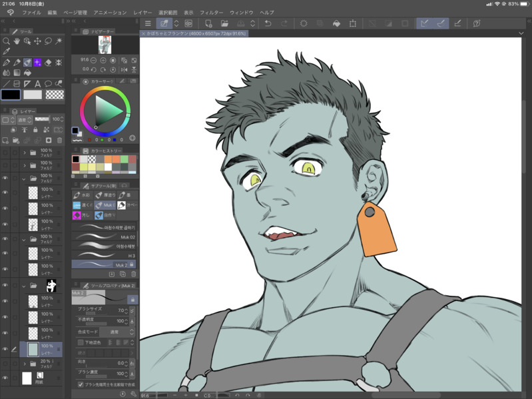532x399 pixels.
Task: Uncheck the ブラシ先端同士を比較暗で合成 checkbox
Action: (x=81, y=384)
